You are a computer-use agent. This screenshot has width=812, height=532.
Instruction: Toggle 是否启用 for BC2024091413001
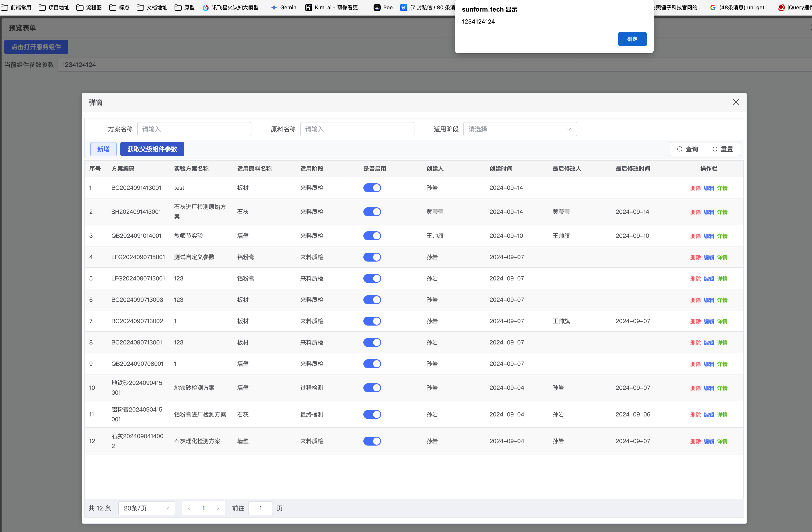point(372,188)
